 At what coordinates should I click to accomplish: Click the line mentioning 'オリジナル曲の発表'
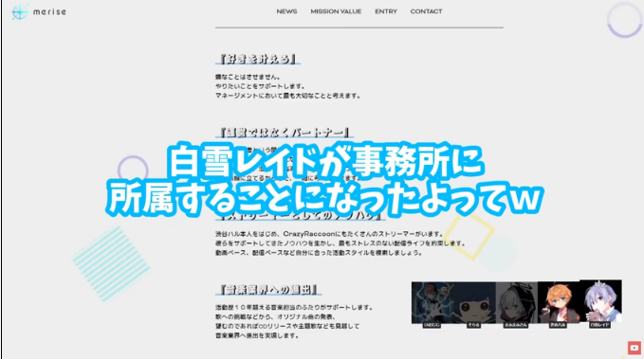(x=276, y=316)
